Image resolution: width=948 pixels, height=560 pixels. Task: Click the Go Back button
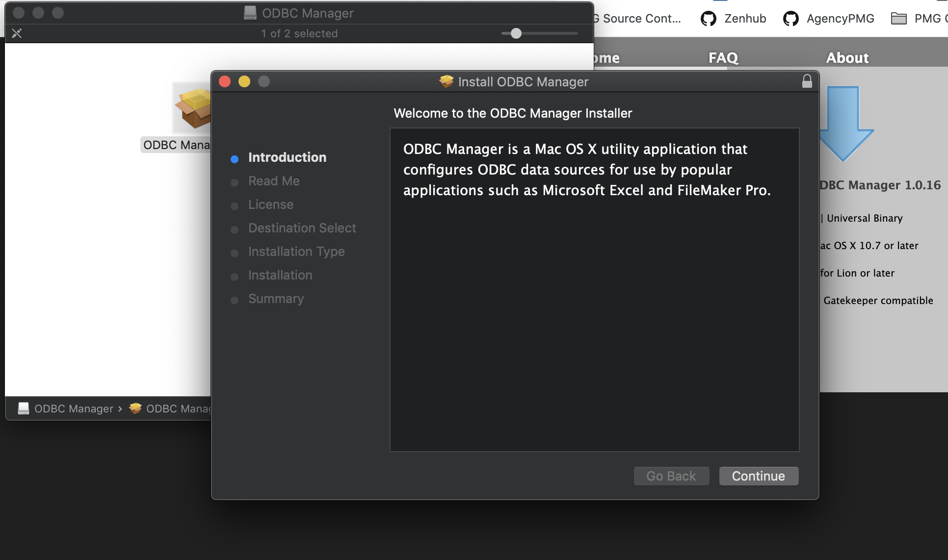point(671,476)
